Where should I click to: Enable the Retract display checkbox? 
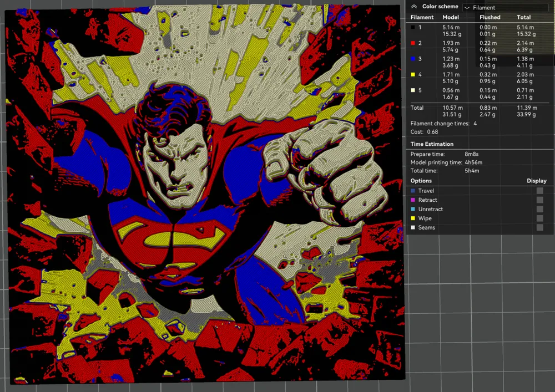point(539,200)
